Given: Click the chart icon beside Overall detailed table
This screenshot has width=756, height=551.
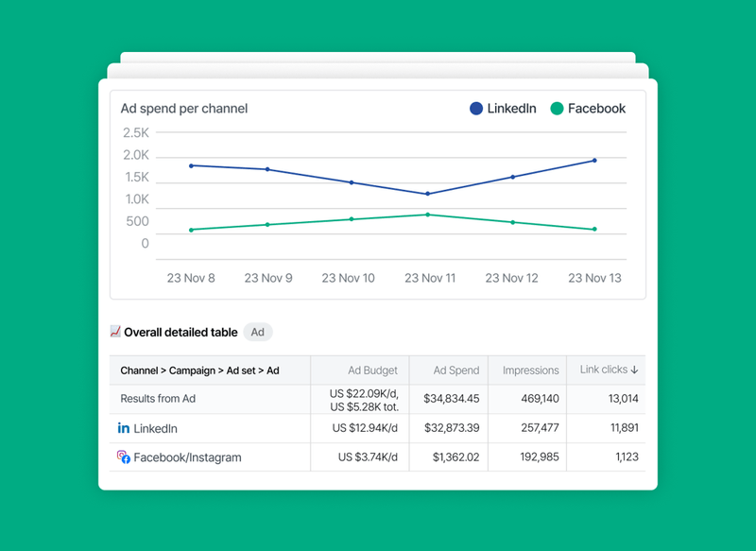Looking at the screenshot, I should 116,331.
